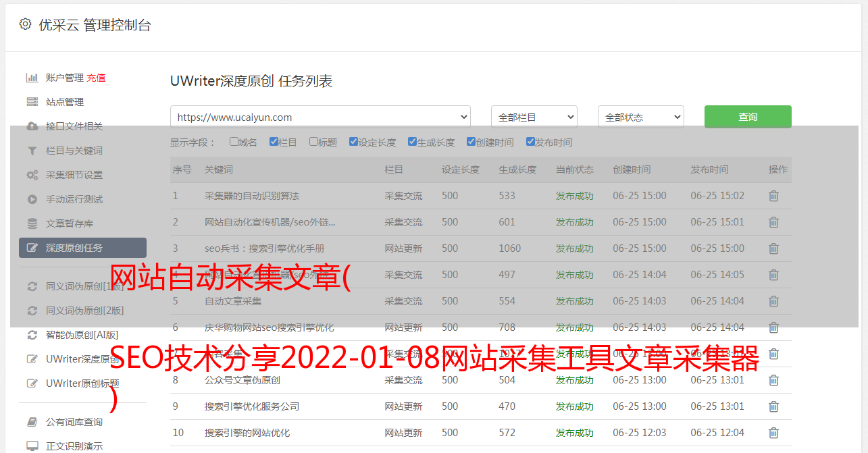Delete row 9 搜索引擎优化服务公司
This screenshot has height=453, width=868.
click(774, 406)
